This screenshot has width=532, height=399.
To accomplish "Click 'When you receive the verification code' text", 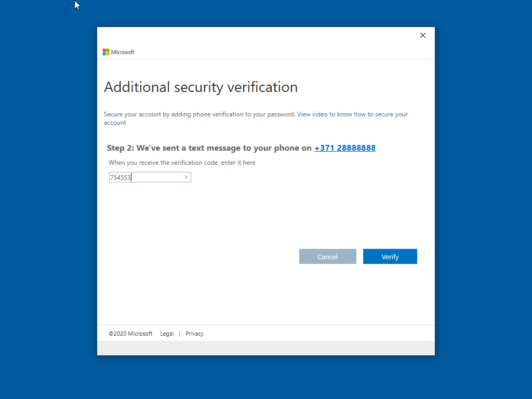I will click(x=182, y=163).
